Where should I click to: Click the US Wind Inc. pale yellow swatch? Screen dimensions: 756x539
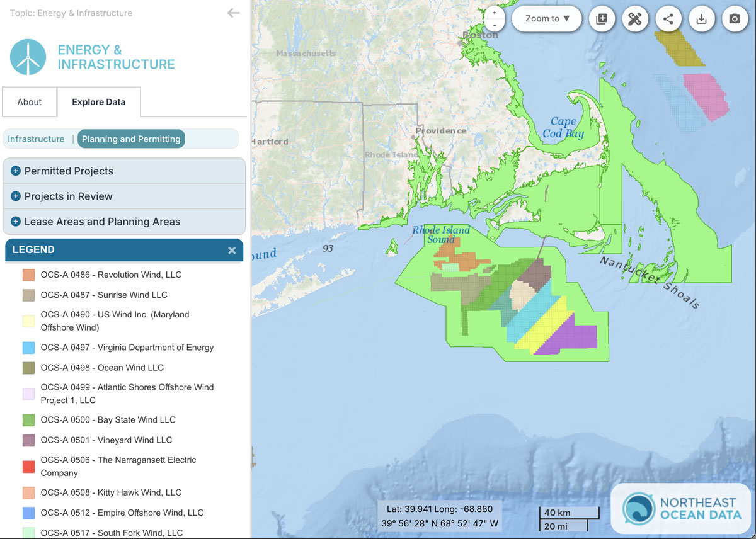28,321
